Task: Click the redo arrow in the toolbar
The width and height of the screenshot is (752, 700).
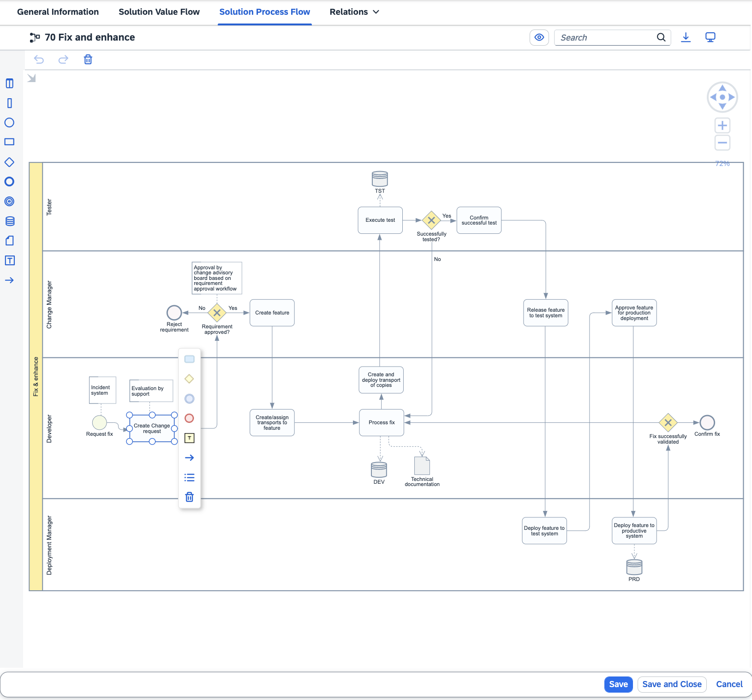Action: 63,59
